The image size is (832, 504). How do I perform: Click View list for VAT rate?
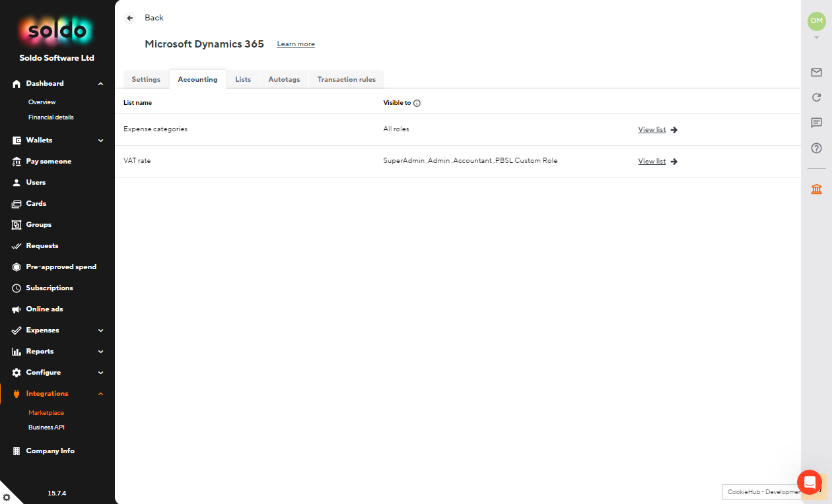[x=652, y=162]
